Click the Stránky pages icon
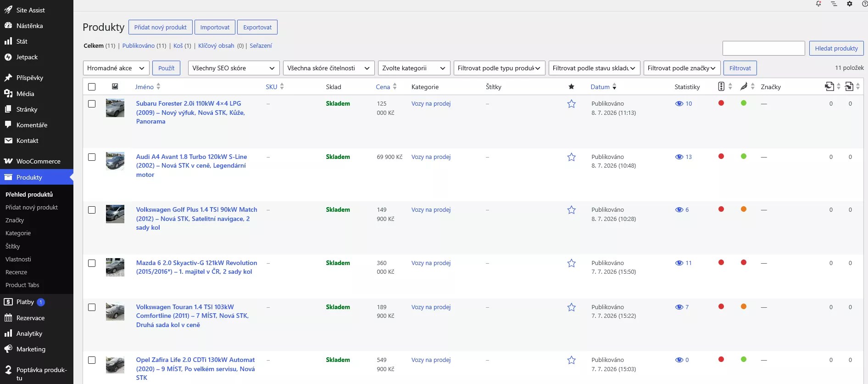The image size is (868, 384). click(x=8, y=109)
